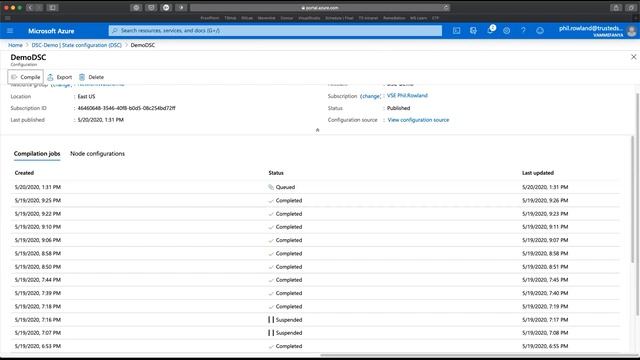Click the East US location value
Viewport: 640px width, 360px height.
(x=86, y=96)
